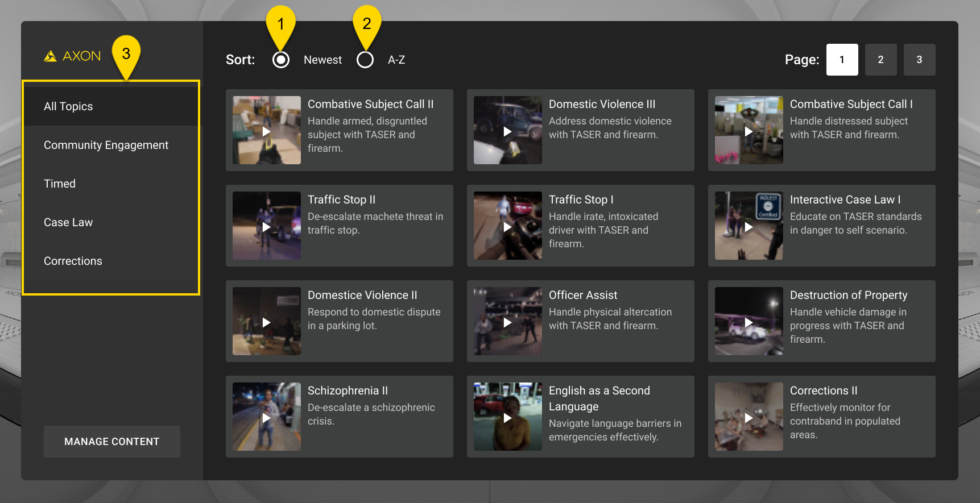Play Traffic Stop I video
Screen dimensions: 980x503
(x=508, y=226)
